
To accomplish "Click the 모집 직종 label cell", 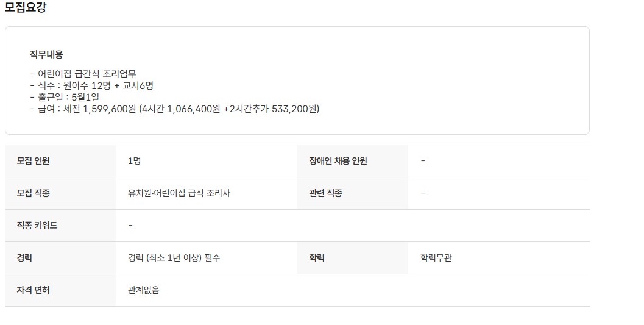I will point(34,193).
